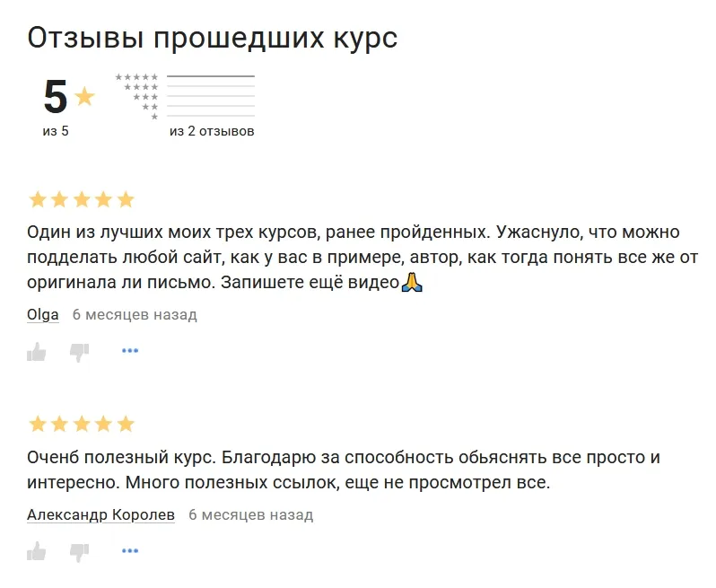
Task: Like Olga's review with thumbs up
Action: (37, 351)
